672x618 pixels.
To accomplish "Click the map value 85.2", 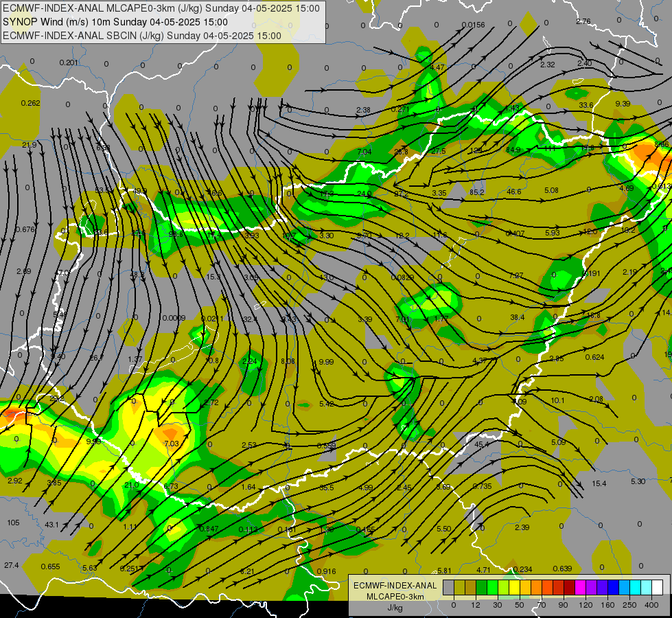I will pos(476,192).
